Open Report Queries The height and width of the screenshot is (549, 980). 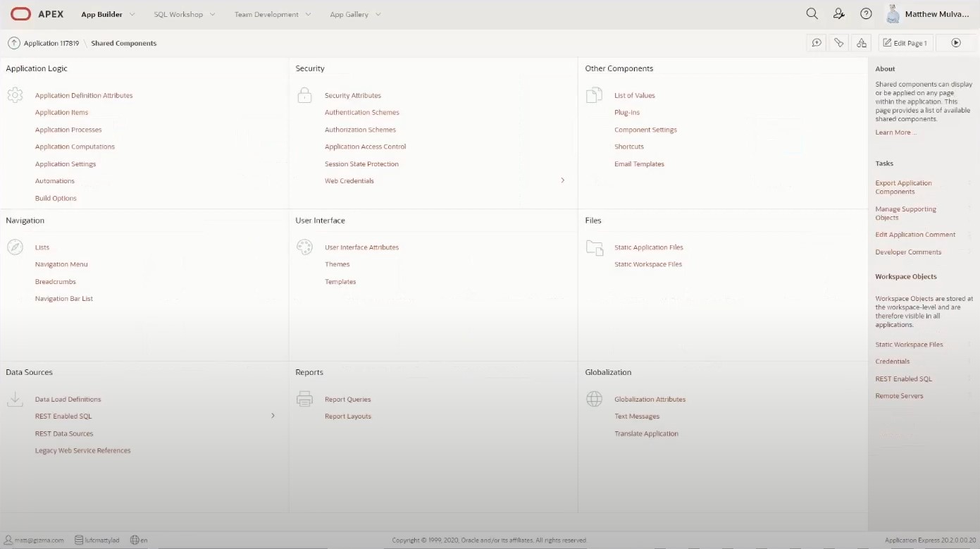click(x=348, y=400)
